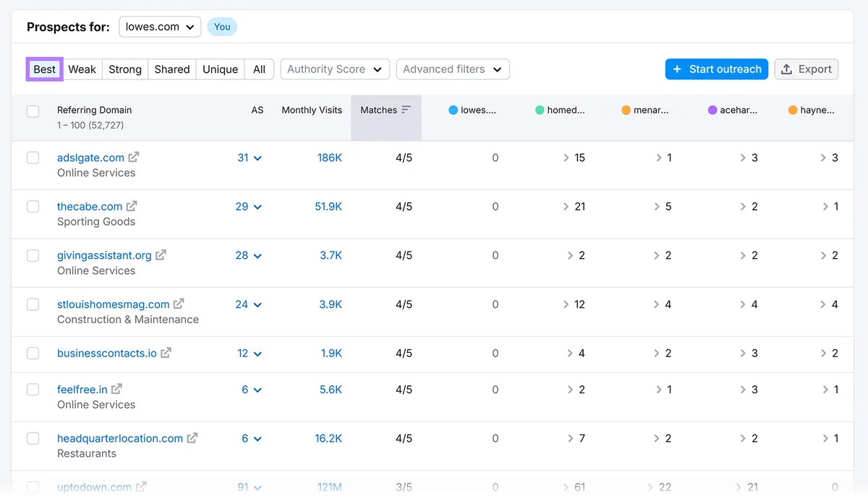Click the Export button

pos(807,69)
